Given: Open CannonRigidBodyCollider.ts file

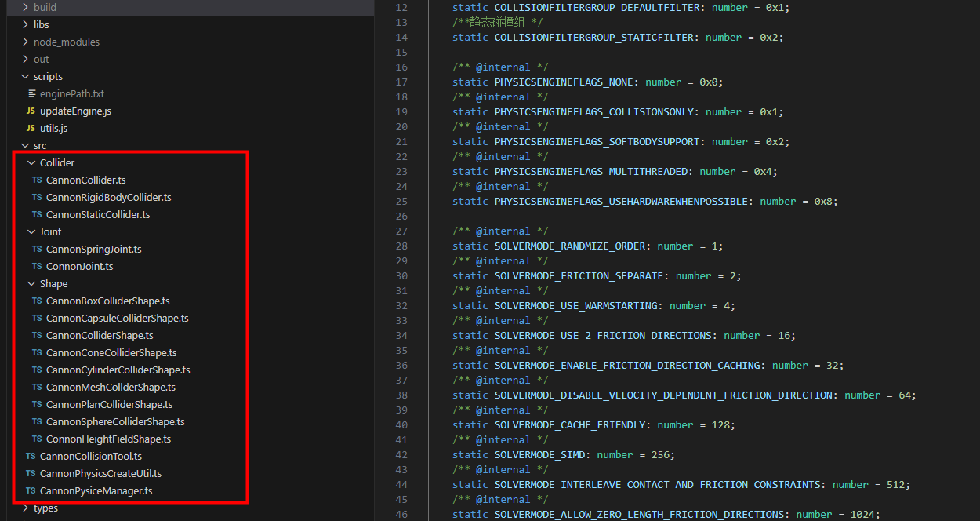Looking at the screenshot, I should click(108, 198).
